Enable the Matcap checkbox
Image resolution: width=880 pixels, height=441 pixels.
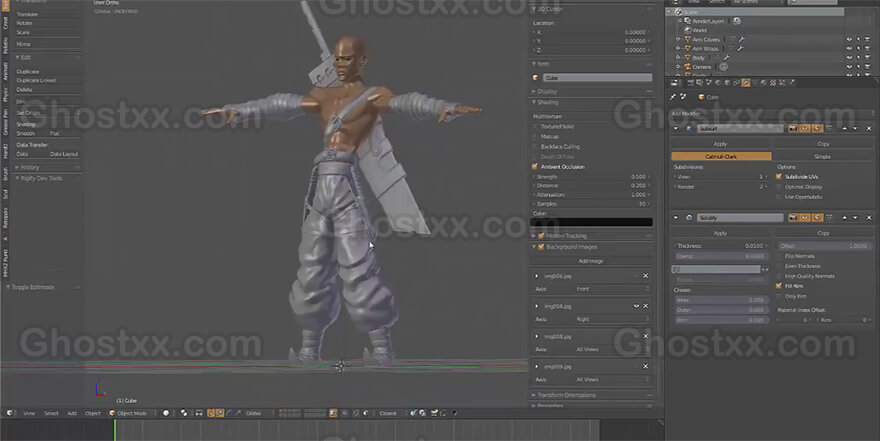535,136
